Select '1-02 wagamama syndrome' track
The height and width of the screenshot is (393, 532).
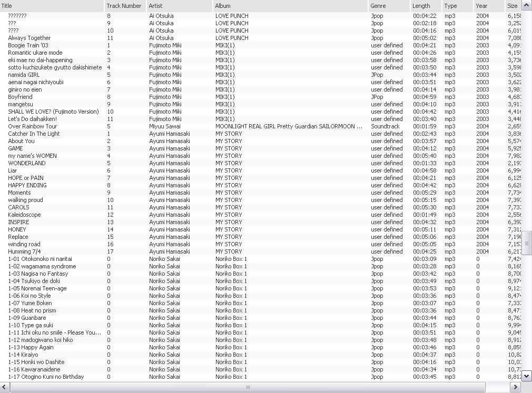click(x=261, y=266)
